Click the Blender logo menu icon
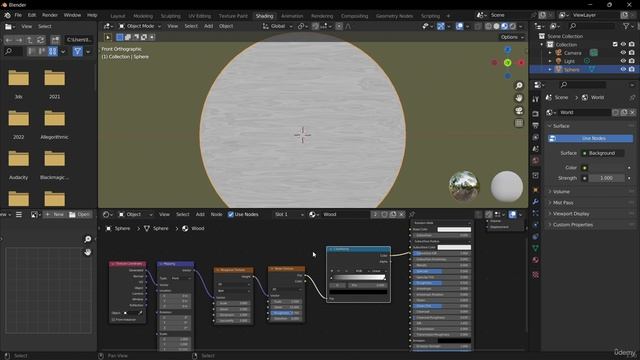 7,15
